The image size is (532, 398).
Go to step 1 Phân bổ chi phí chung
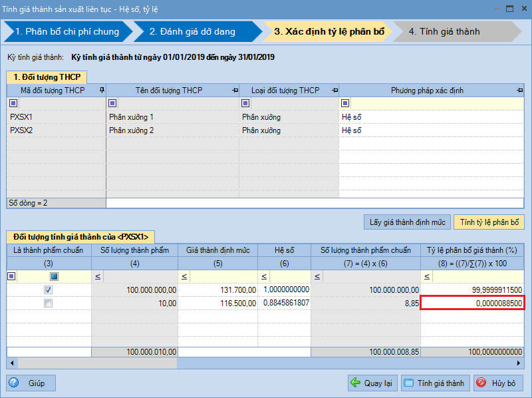tap(66, 31)
